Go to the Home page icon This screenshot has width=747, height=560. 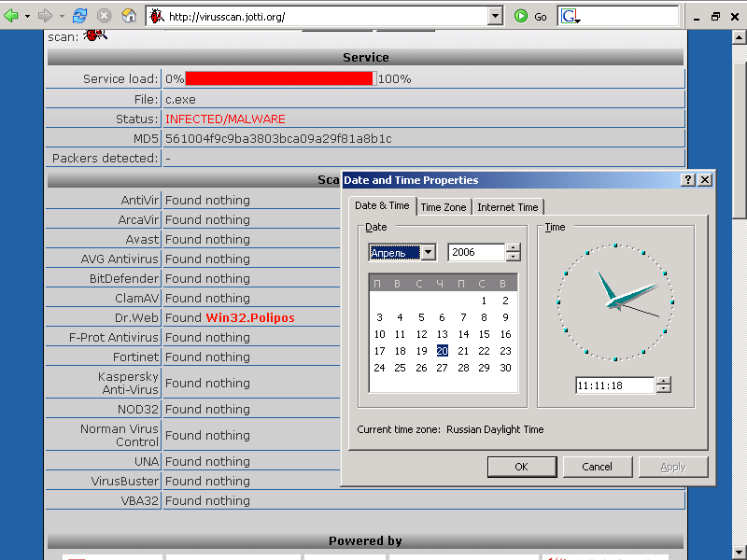129,16
